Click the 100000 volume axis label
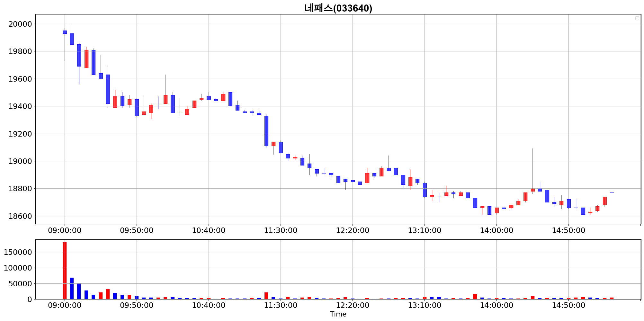 tap(18, 268)
